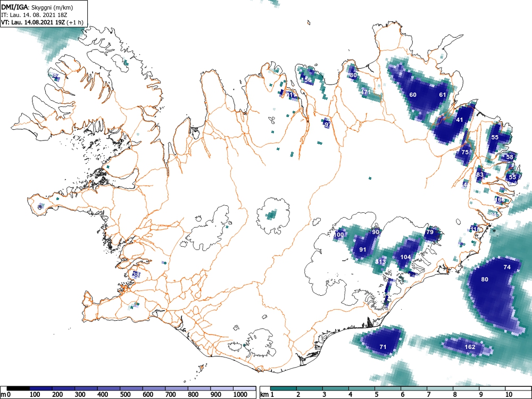This screenshot has width=532, height=399.
Task: Click the pale swatch between 8 and 9 km
Action: click(466, 388)
